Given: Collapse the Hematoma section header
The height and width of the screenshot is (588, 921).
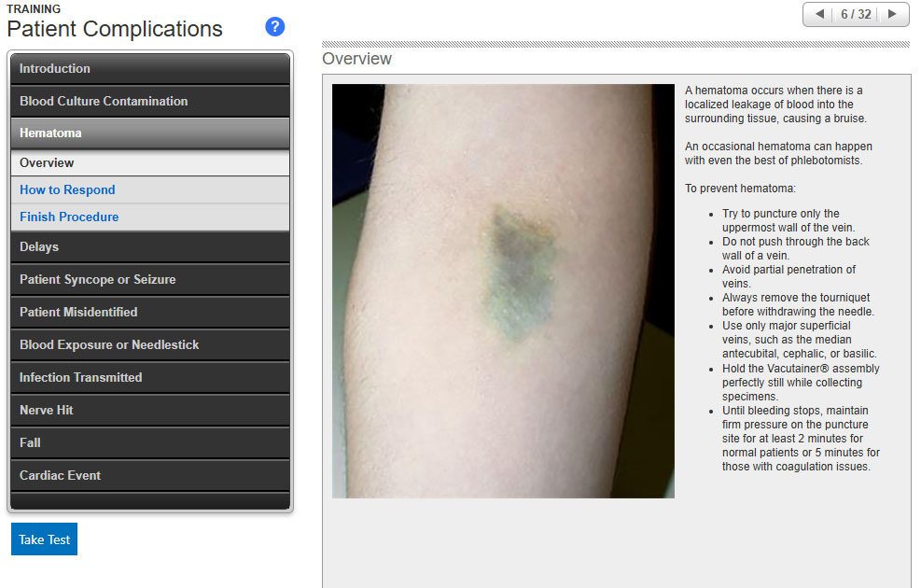Looking at the screenshot, I should click(150, 133).
